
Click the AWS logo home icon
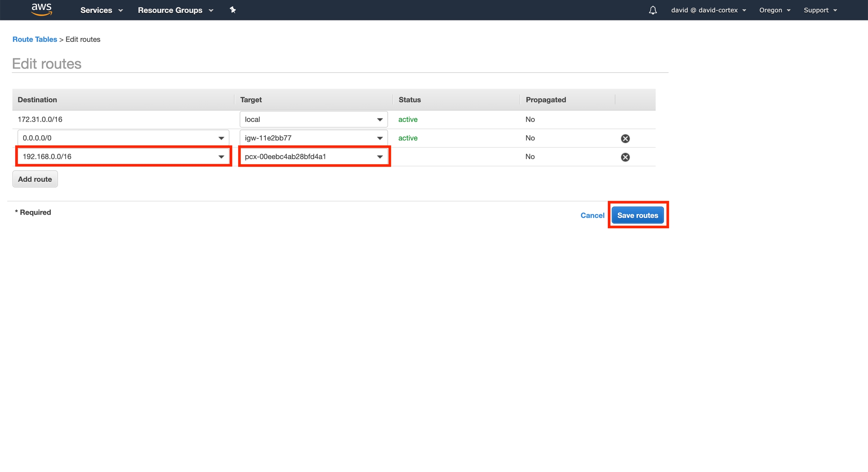41,10
